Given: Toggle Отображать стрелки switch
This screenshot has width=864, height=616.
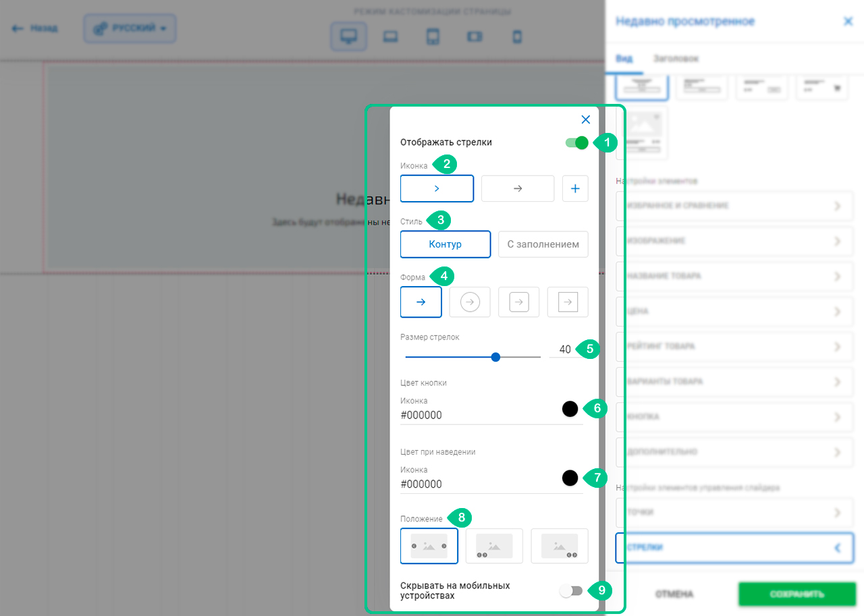Looking at the screenshot, I should 577,142.
